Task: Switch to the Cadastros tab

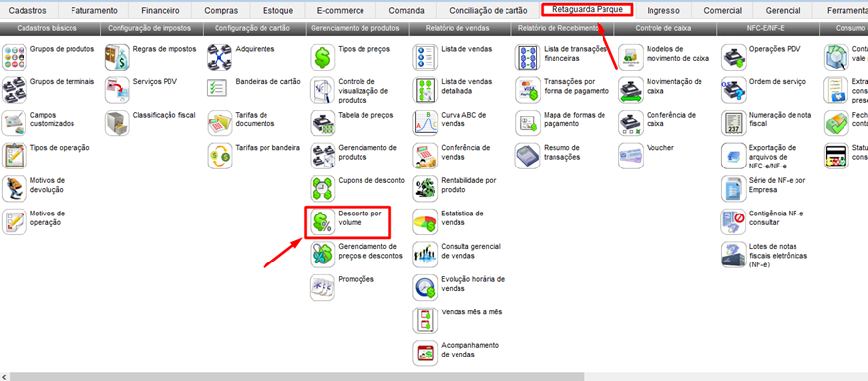Action: coord(27,11)
